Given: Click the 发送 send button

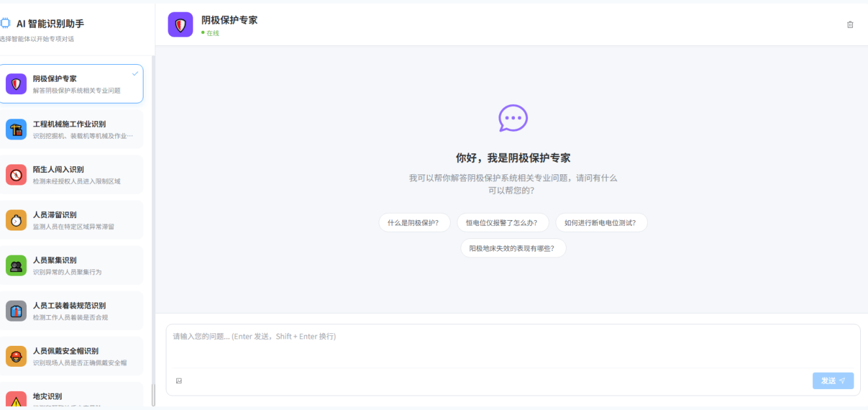Looking at the screenshot, I should coord(833,381).
